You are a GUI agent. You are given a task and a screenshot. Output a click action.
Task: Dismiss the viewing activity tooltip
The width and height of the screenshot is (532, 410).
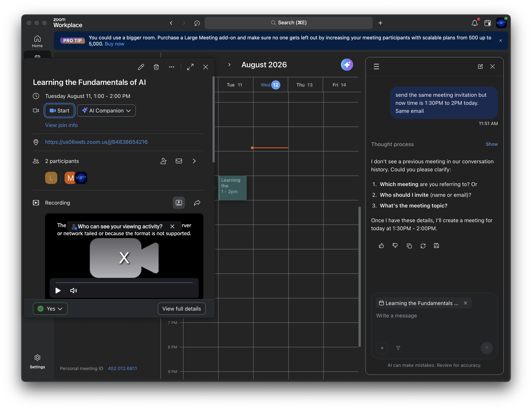172,226
